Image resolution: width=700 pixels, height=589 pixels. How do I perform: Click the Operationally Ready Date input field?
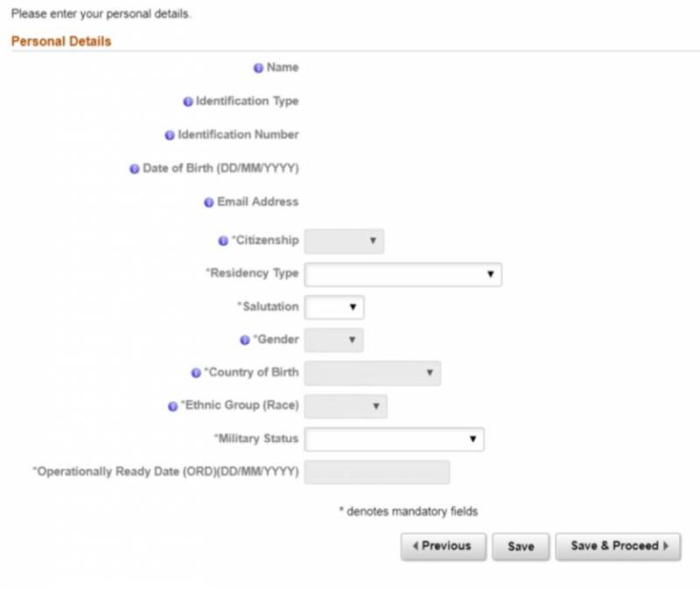coord(376,473)
